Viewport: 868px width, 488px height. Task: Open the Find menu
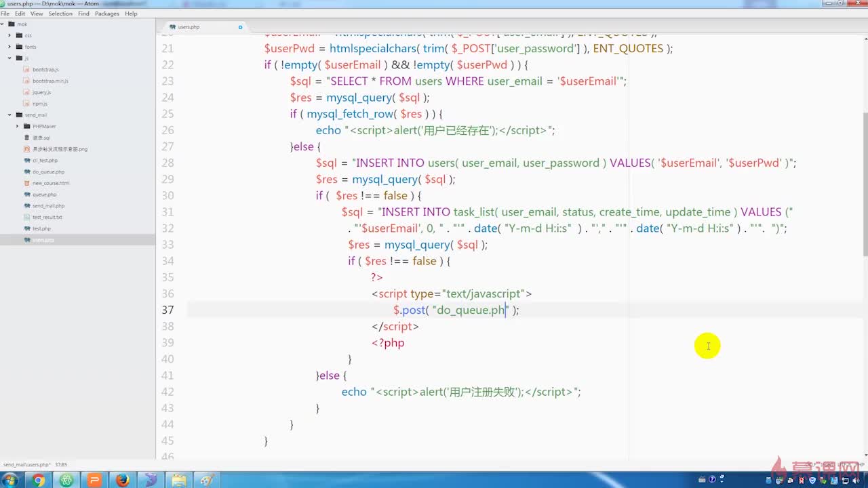pos(83,14)
